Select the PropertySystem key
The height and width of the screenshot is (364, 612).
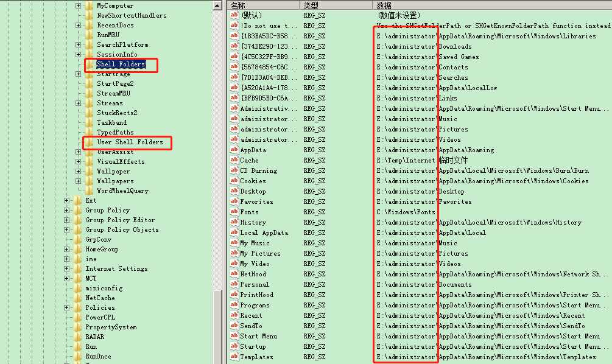111,327
